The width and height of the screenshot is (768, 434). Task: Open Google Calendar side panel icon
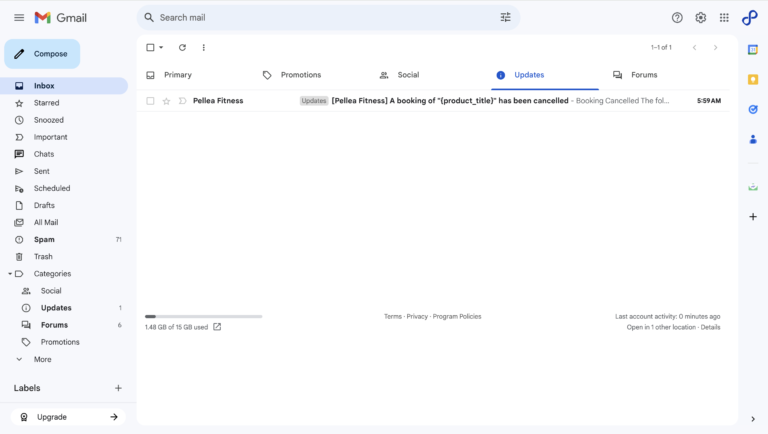pos(753,49)
